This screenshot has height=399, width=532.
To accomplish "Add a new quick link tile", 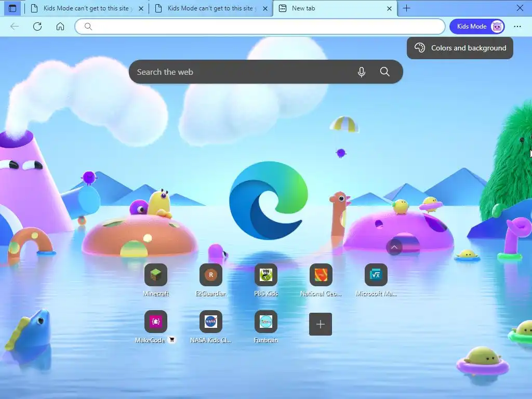I will tap(321, 324).
